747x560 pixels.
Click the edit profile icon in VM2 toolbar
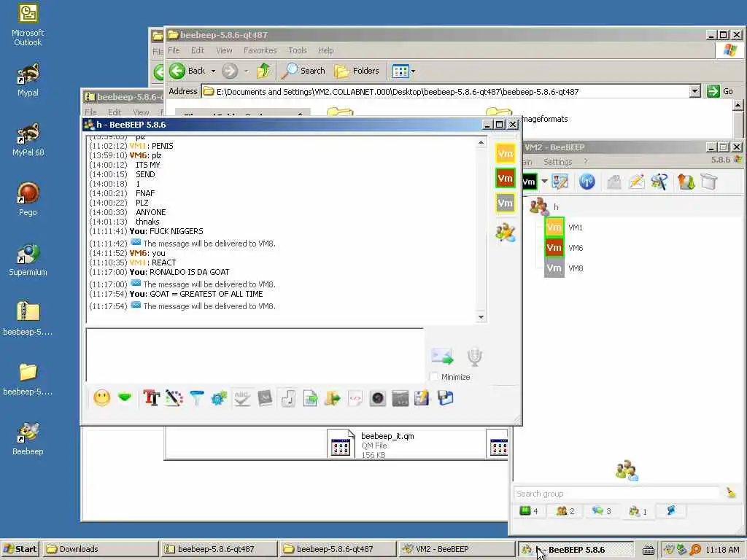[x=560, y=182]
